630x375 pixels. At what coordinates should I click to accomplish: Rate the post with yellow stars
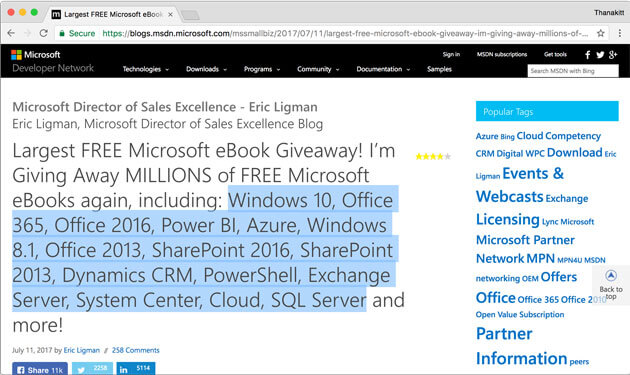(x=433, y=156)
